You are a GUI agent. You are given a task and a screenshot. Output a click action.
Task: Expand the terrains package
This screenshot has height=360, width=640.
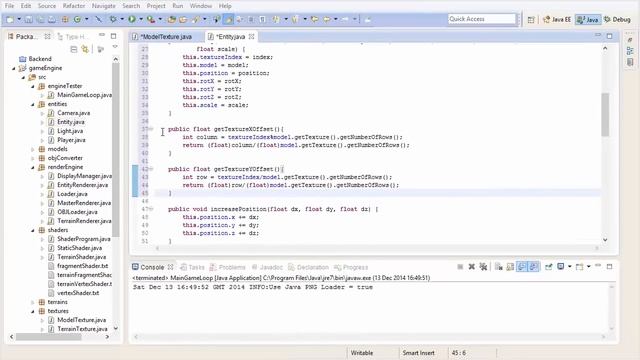coord(33,302)
